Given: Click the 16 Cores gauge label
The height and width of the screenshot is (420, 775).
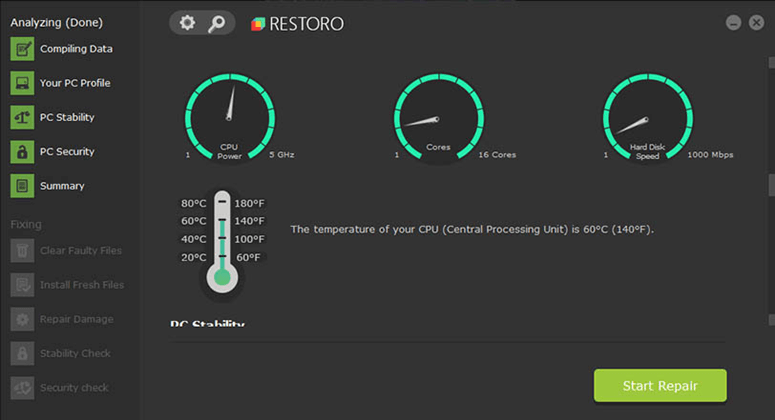Looking at the screenshot, I should click(497, 155).
